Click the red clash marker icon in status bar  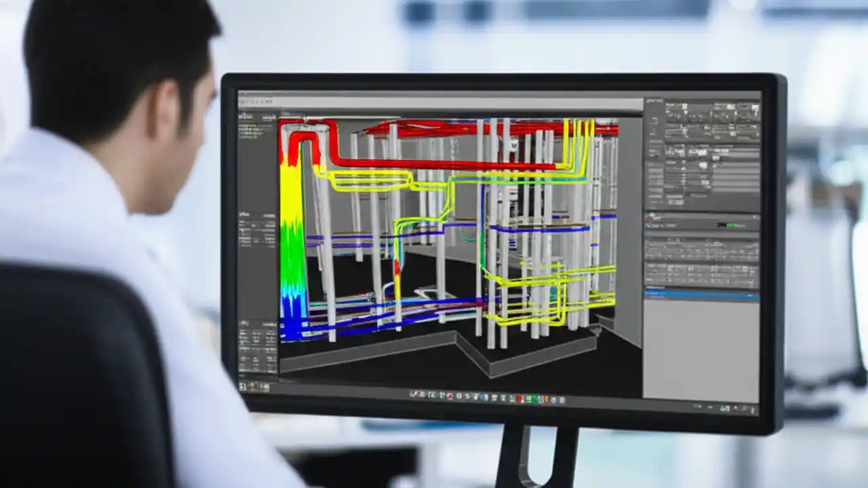pos(519,396)
